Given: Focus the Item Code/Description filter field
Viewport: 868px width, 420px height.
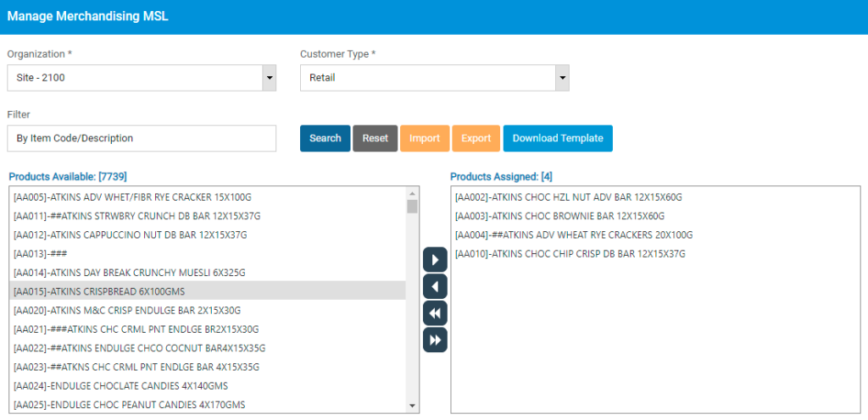Looking at the screenshot, I should click(x=142, y=138).
